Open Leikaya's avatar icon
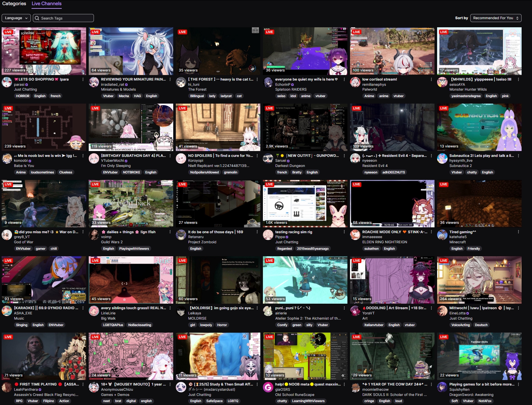This screenshot has height=405, width=532. (x=181, y=311)
